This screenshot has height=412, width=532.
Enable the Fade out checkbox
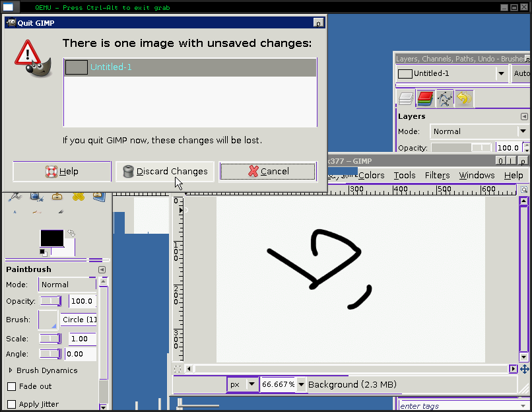[x=11, y=386]
